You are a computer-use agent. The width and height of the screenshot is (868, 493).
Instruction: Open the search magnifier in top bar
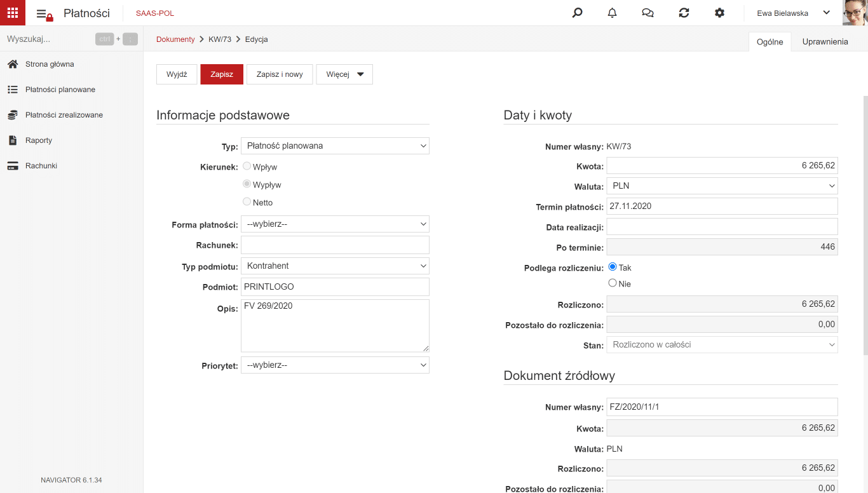[577, 13]
